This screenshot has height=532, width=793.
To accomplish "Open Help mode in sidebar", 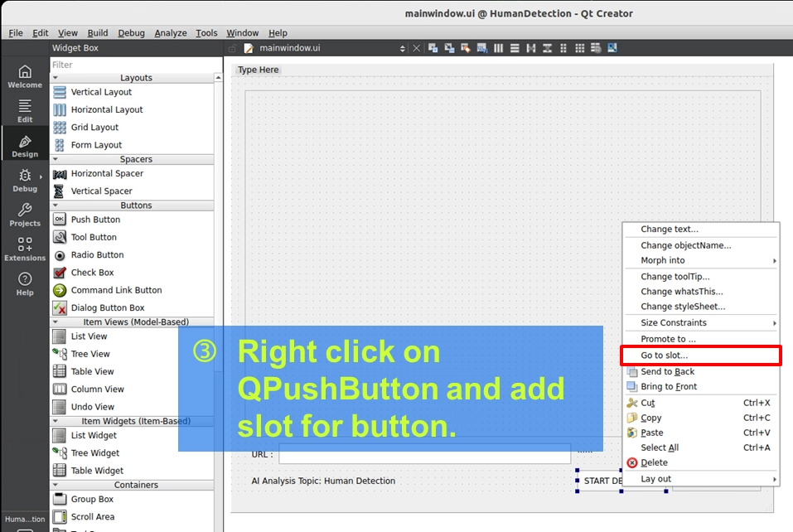I will (25, 284).
